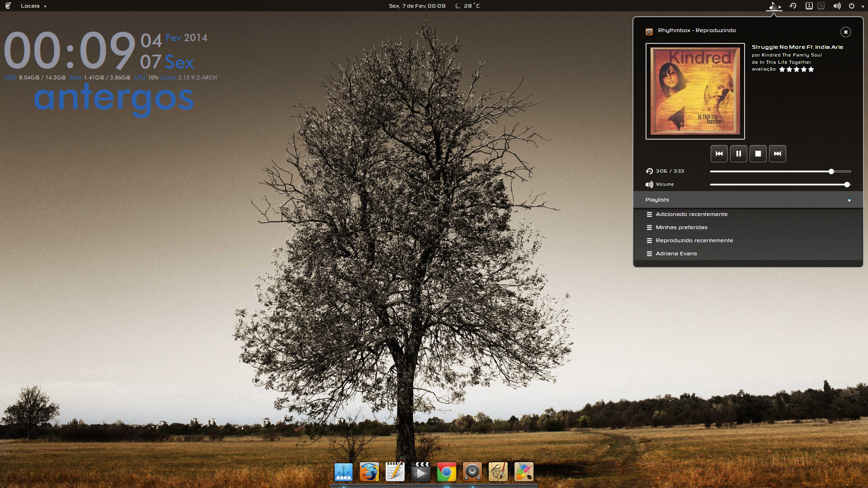Viewport: 868px width, 488px height.
Task: Skip to the previous track
Action: coord(719,154)
